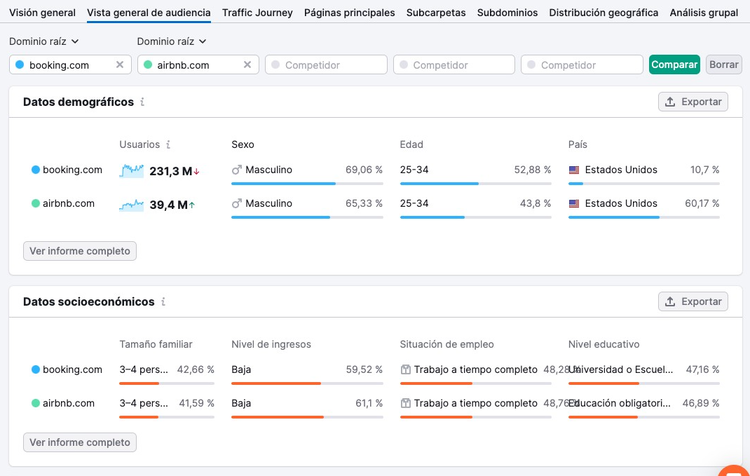Expand Dominio raíz dropdown above airbnb.com
Viewport: 750px width, 476px height.
point(172,42)
